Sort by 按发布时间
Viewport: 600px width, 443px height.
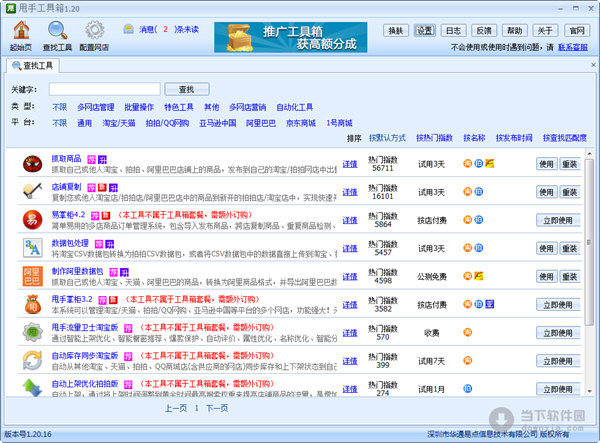click(514, 138)
